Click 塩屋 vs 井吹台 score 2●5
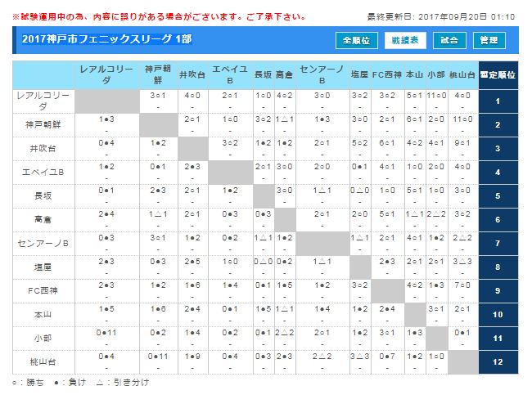The height and width of the screenshot is (395, 532). [x=192, y=262]
